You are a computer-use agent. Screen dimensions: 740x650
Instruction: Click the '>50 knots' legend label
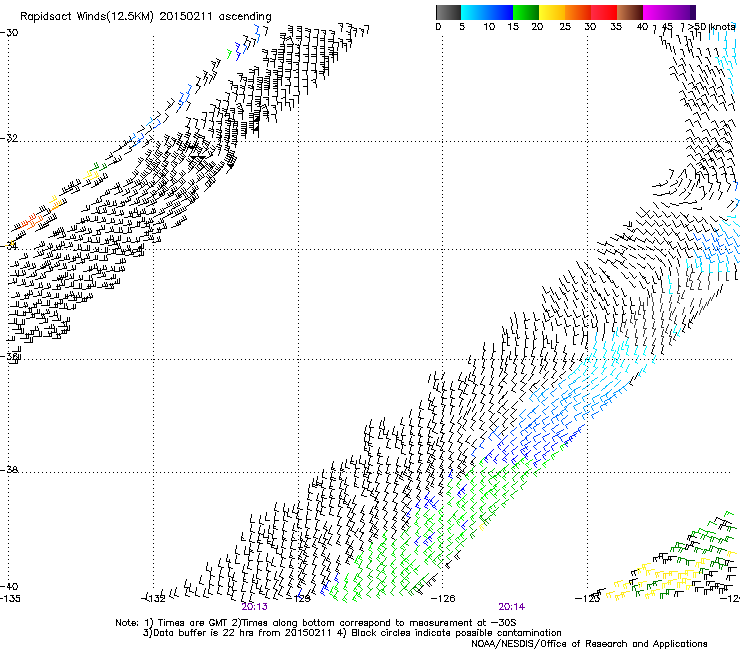(712, 27)
